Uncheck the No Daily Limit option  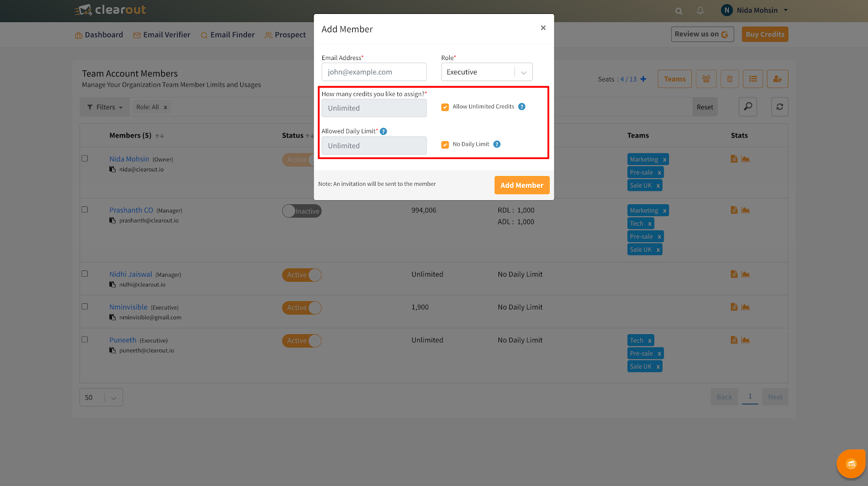(445, 144)
